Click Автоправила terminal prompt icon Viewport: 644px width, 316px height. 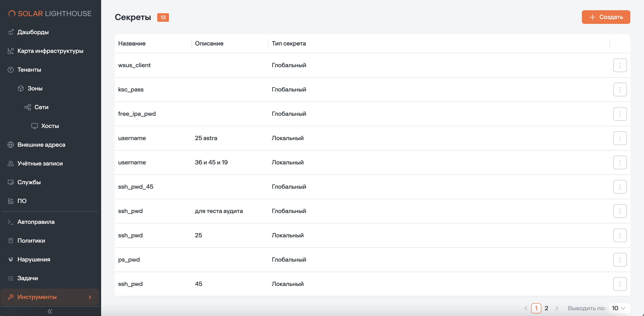(x=10, y=222)
